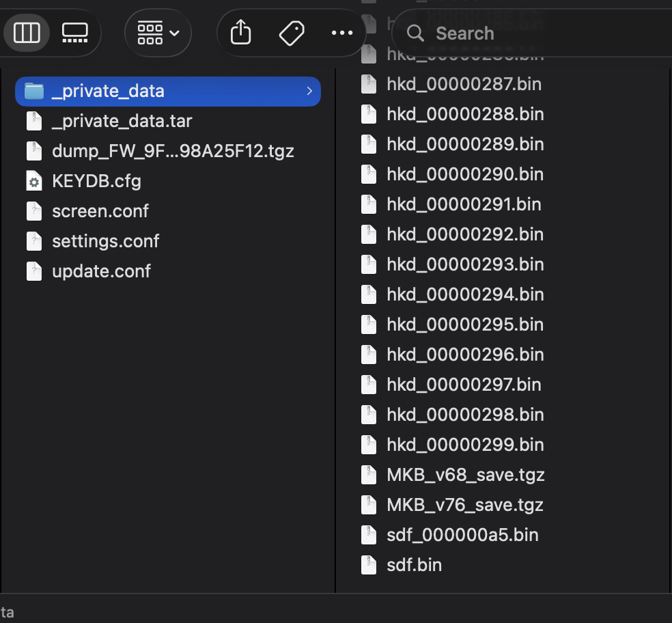Screen dimensions: 672x623
Task: Click the update.conf file icon
Action: [x=34, y=271]
